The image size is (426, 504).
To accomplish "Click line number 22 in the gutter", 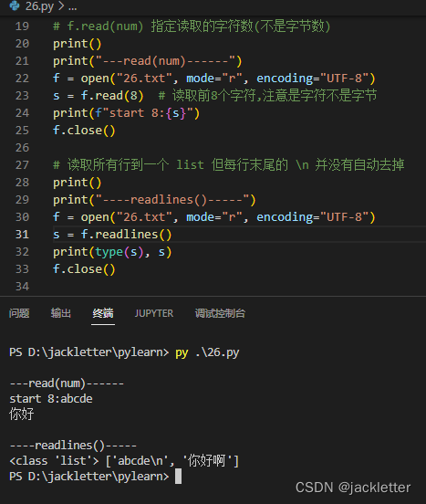I will (22, 79).
